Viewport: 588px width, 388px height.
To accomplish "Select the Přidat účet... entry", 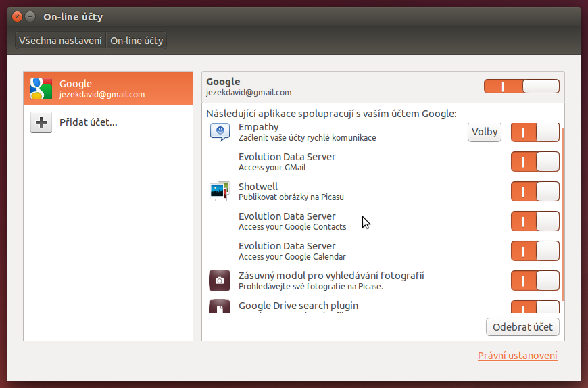I will (108, 122).
